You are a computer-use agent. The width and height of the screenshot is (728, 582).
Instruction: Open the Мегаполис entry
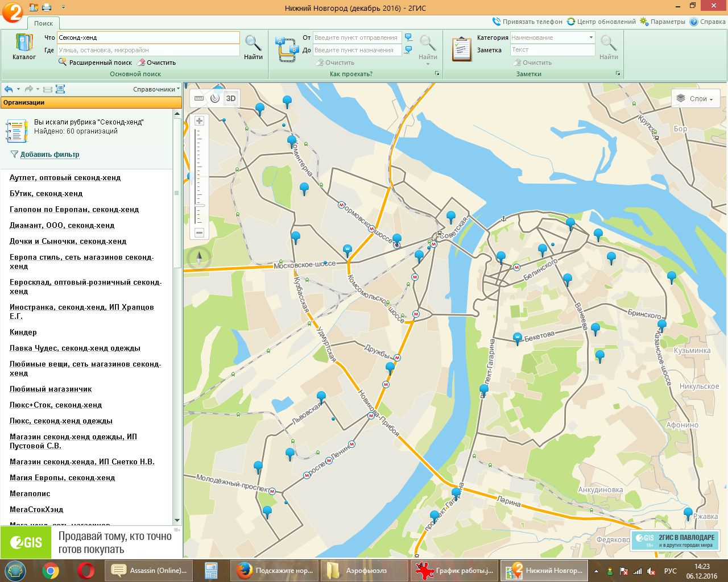[x=30, y=494]
